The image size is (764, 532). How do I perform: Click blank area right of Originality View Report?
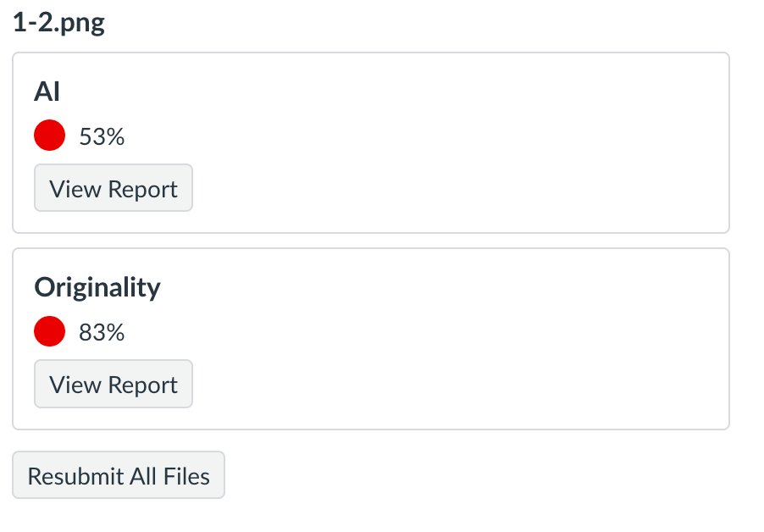(457, 385)
